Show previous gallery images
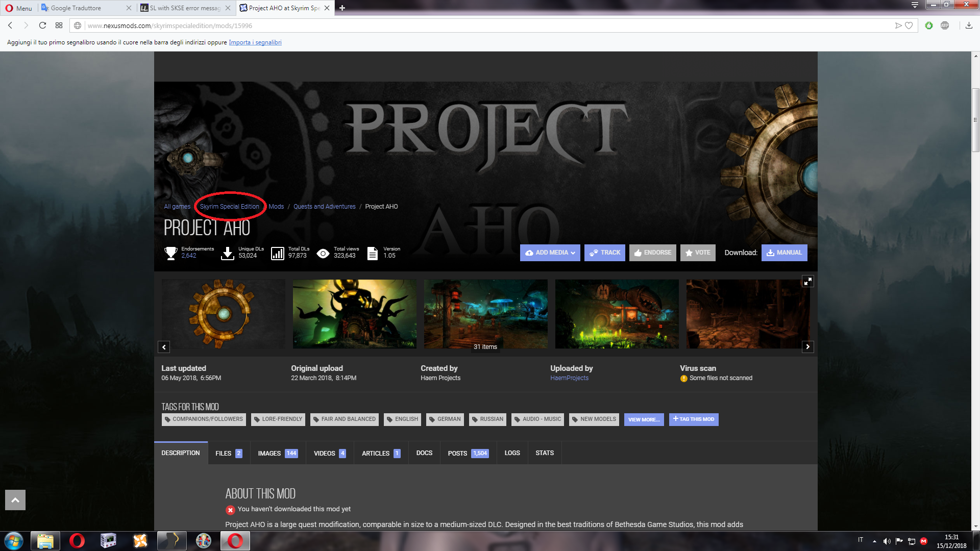 [x=164, y=347]
